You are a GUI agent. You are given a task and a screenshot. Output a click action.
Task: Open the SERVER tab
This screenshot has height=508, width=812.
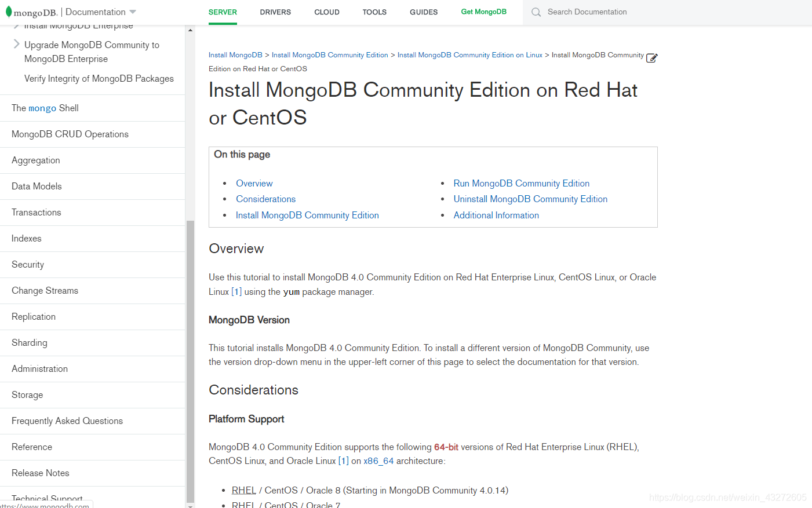click(x=223, y=12)
